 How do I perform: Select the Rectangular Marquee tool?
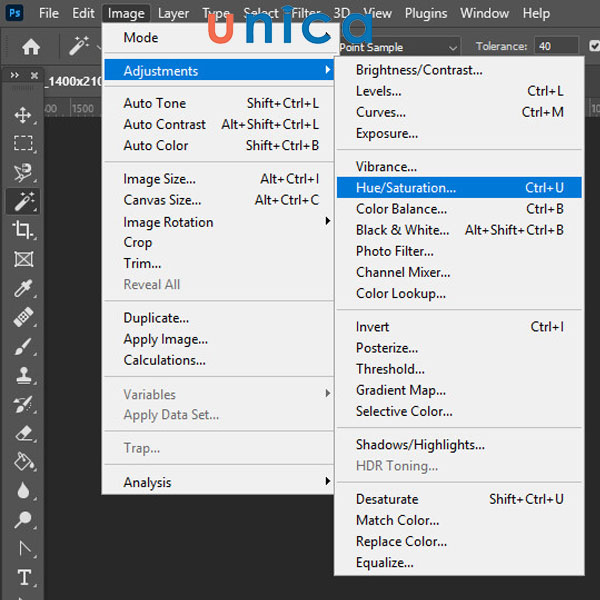pos(24,143)
